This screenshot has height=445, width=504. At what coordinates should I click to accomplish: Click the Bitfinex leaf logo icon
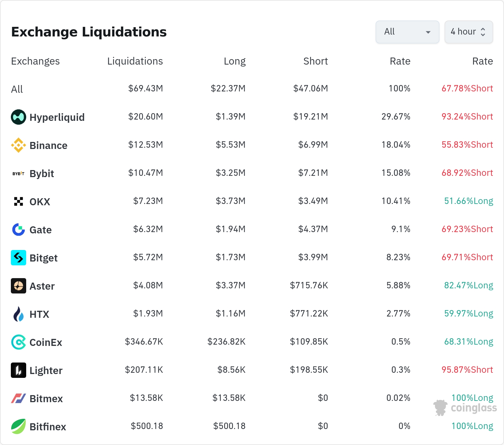(19, 426)
